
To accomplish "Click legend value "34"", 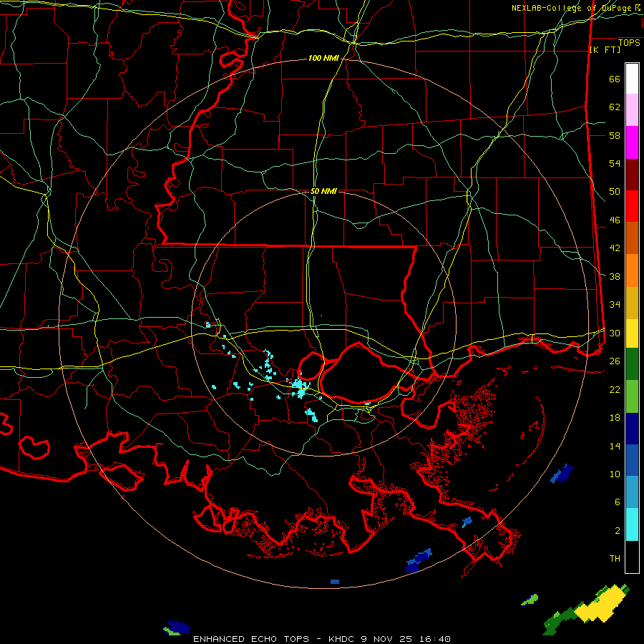I will (x=615, y=305).
